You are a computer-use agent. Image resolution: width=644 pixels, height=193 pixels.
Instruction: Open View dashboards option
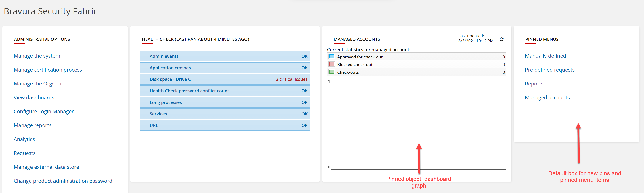point(34,98)
